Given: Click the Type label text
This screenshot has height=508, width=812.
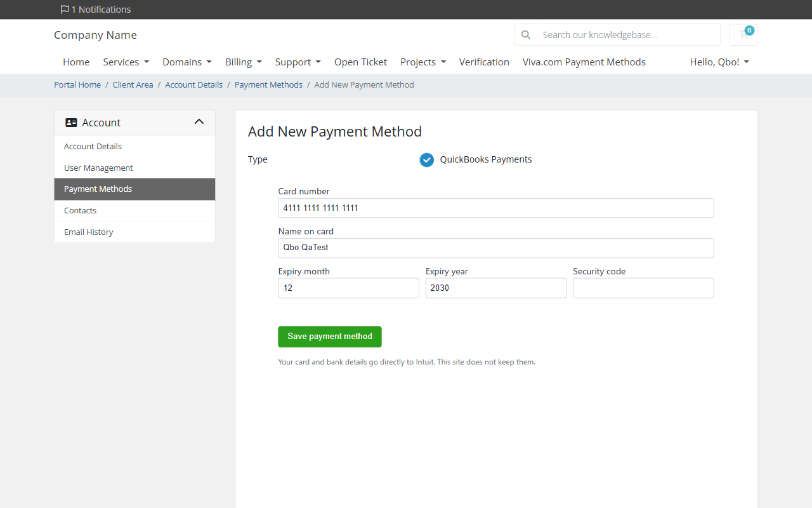Looking at the screenshot, I should point(258,159).
